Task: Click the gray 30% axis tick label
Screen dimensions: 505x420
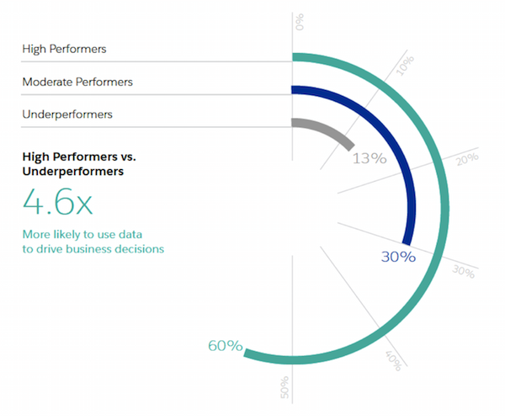Action: coord(465,271)
